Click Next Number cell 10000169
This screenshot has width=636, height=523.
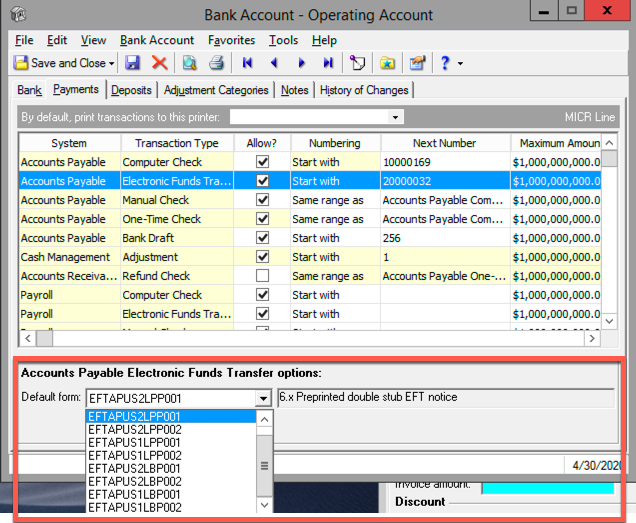click(445, 162)
